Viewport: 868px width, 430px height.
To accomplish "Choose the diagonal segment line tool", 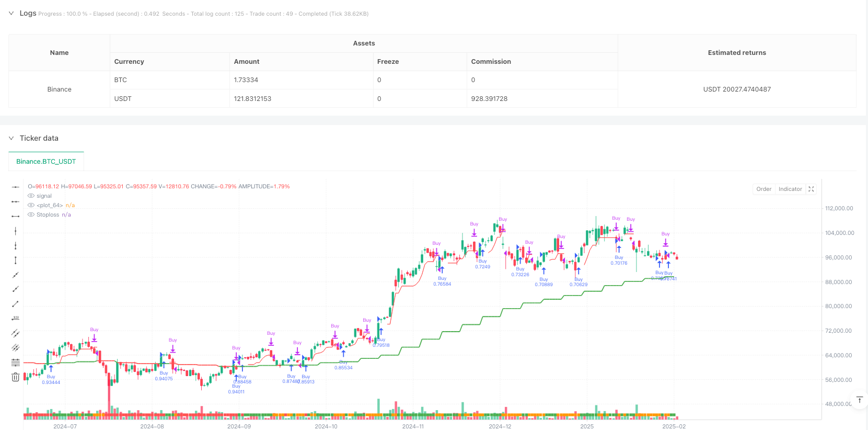I will [16, 304].
